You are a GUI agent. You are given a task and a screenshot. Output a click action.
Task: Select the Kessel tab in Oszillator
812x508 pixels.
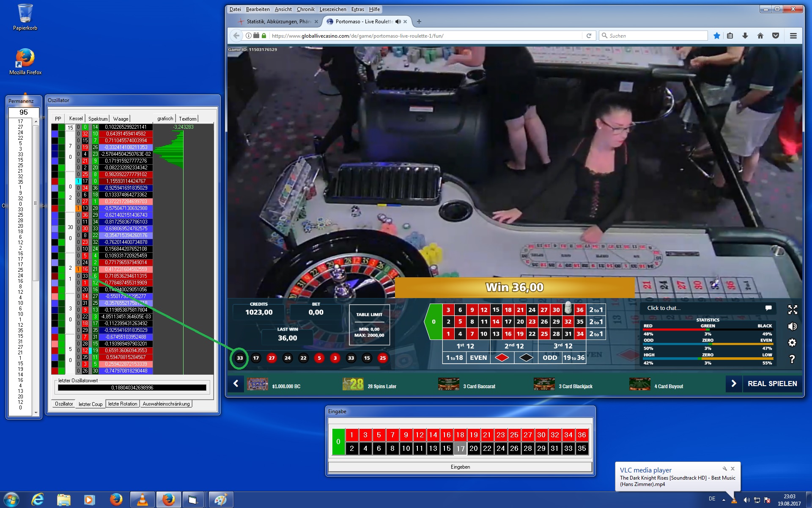click(x=76, y=119)
